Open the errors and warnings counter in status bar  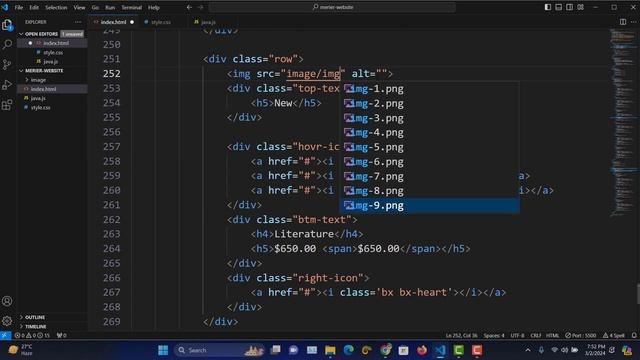pos(32,336)
